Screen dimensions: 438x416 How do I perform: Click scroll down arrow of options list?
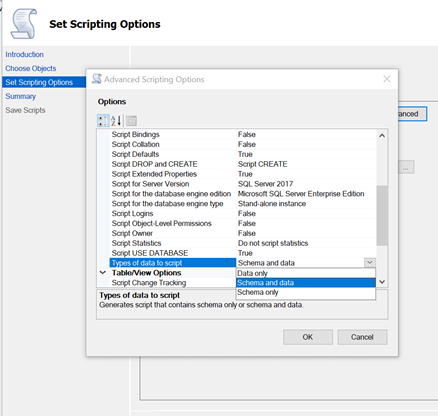[x=382, y=282]
